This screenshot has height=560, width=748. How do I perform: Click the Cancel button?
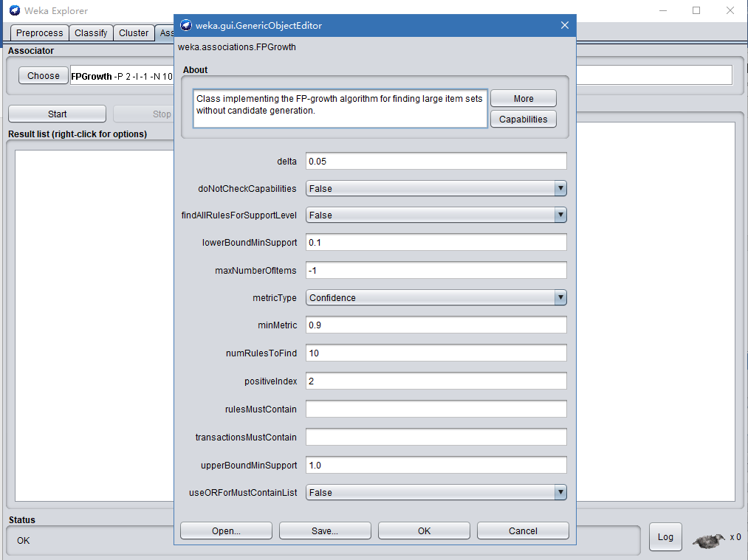(523, 531)
